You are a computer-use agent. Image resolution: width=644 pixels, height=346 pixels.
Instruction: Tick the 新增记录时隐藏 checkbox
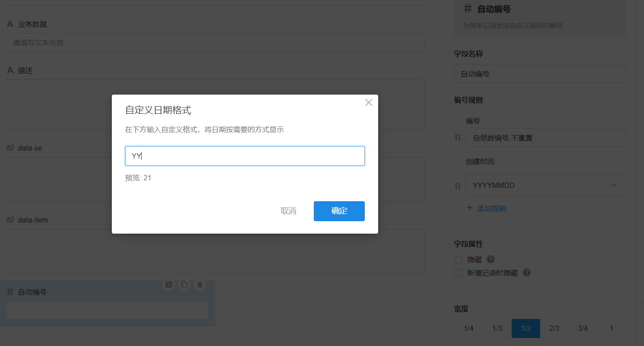pyautogui.click(x=458, y=273)
